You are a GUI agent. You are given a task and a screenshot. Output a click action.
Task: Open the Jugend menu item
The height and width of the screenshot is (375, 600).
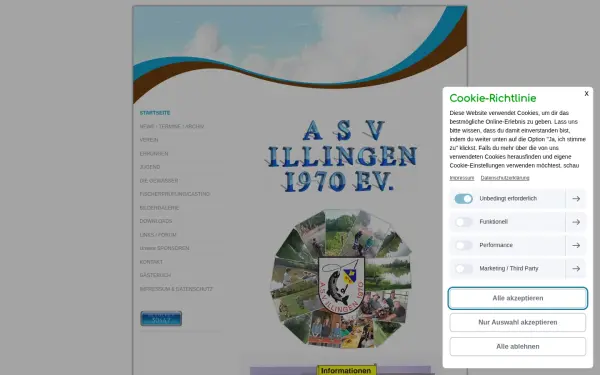coord(150,167)
